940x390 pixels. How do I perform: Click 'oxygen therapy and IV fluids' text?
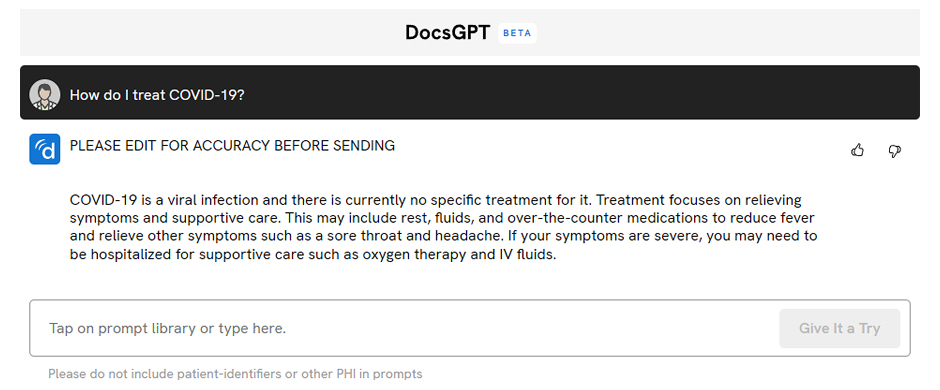pyautogui.click(x=460, y=255)
